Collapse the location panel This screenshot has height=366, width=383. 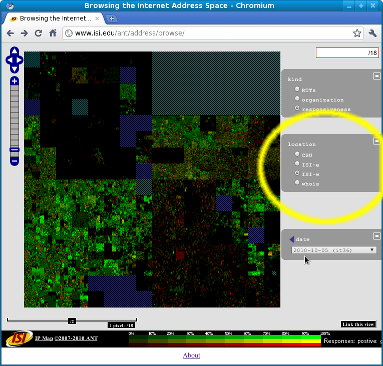click(x=377, y=141)
